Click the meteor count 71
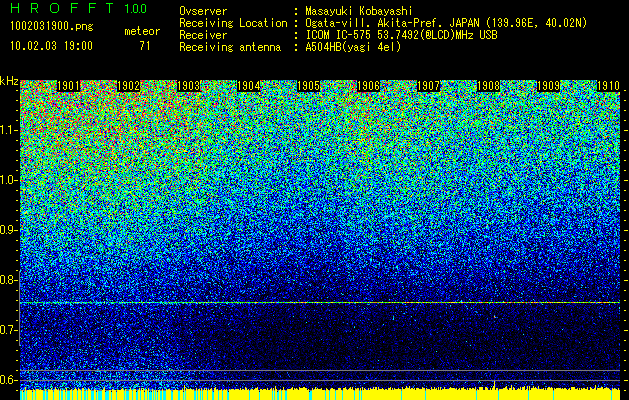This screenshot has height=400, width=629. pos(145,46)
